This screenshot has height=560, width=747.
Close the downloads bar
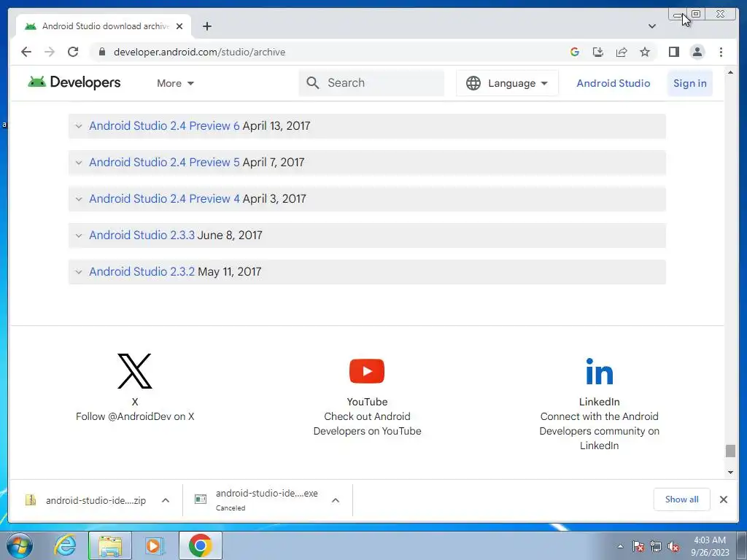coord(723,499)
